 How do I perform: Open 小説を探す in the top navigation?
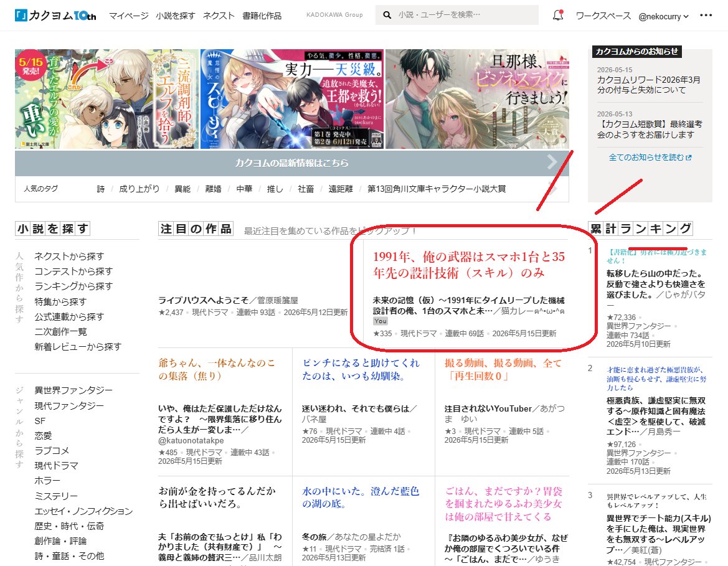pyautogui.click(x=176, y=16)
